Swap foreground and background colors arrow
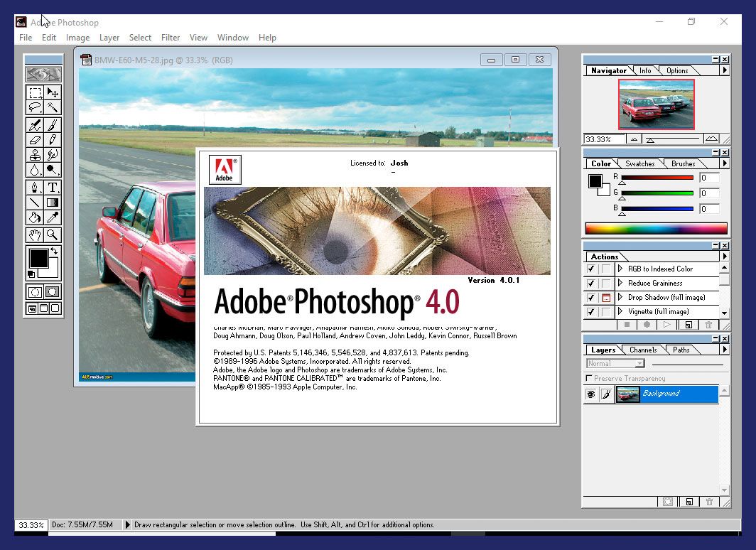Image resolution: width=756 pixels, height=550 pixels. click(x=54, y=251)
